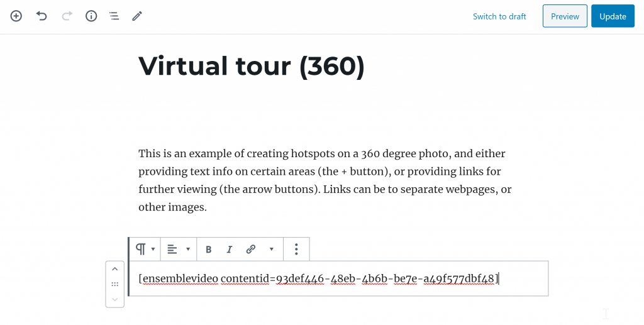
Task: Toggle italic formatting
Action: (229, 249)
